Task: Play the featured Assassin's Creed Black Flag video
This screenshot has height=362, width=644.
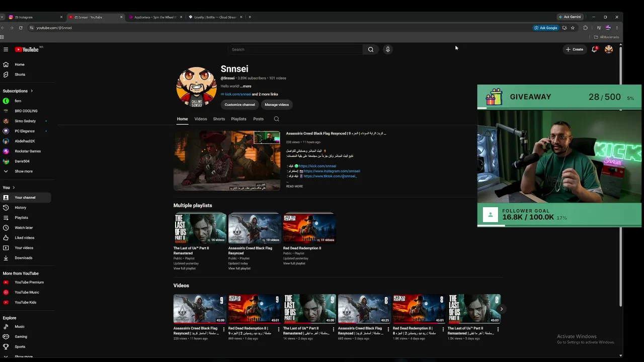Action: (227, 161)
